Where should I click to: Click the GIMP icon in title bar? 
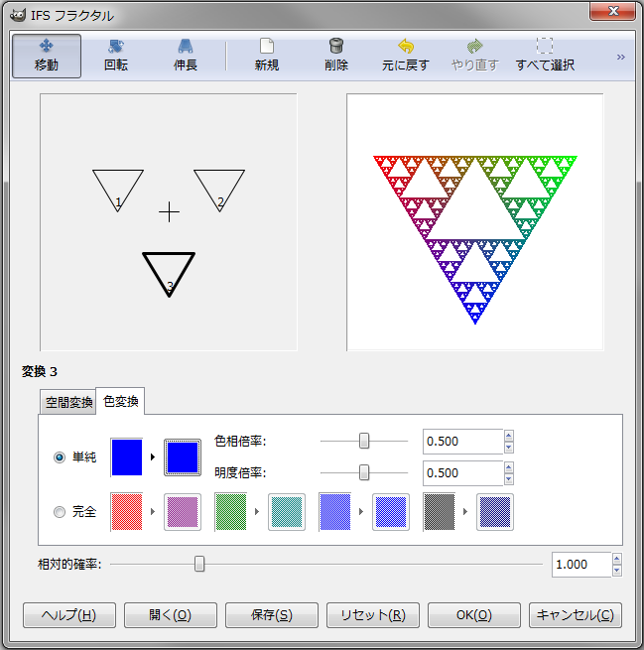[18, 15]
